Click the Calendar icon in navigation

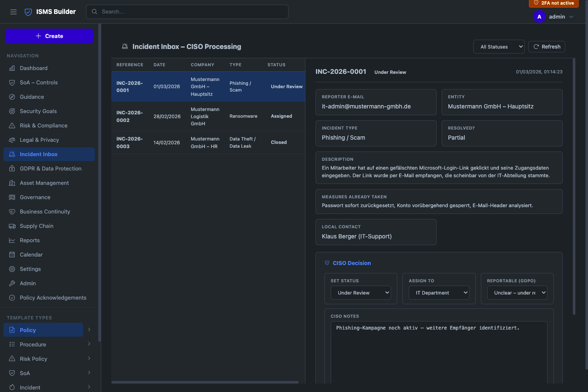coord(12,255)
